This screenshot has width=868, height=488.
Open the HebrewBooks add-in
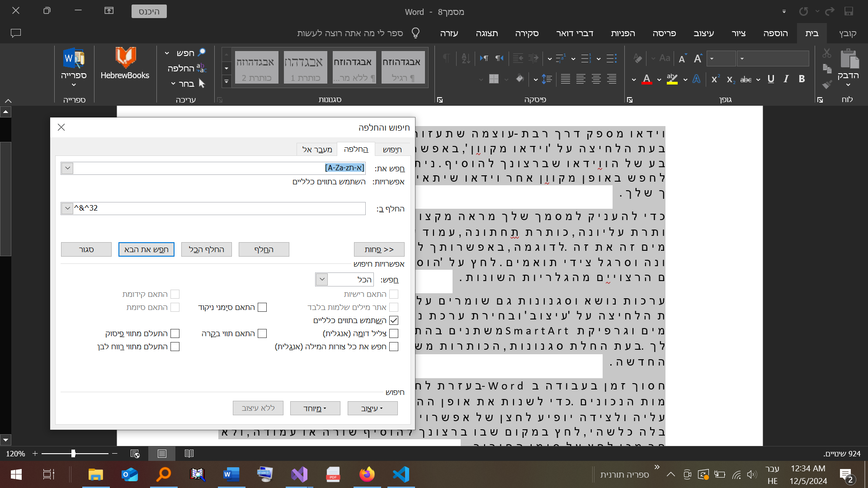pyautogui.click(x=125, y=63)
